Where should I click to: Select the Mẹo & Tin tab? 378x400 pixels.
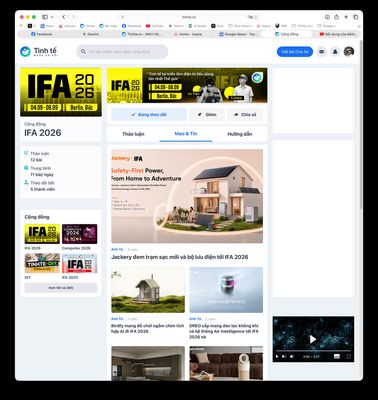(x=186, y=134)
